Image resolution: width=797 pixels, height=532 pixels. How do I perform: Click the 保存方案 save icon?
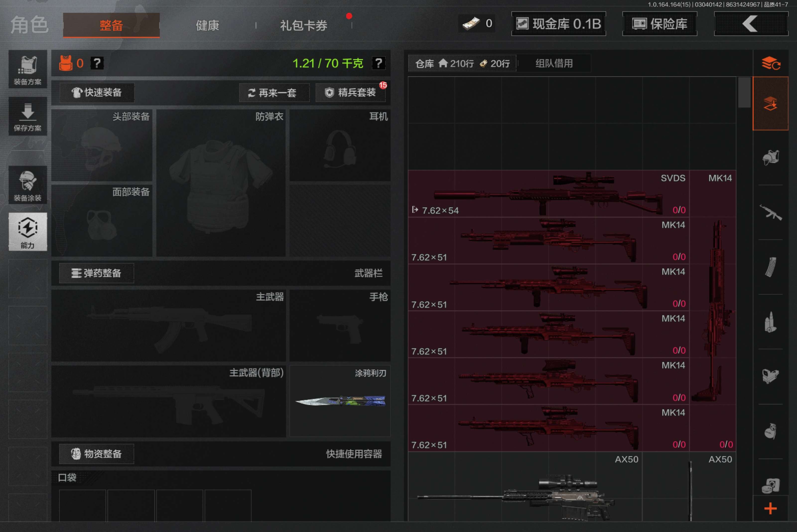click(27, 116)
